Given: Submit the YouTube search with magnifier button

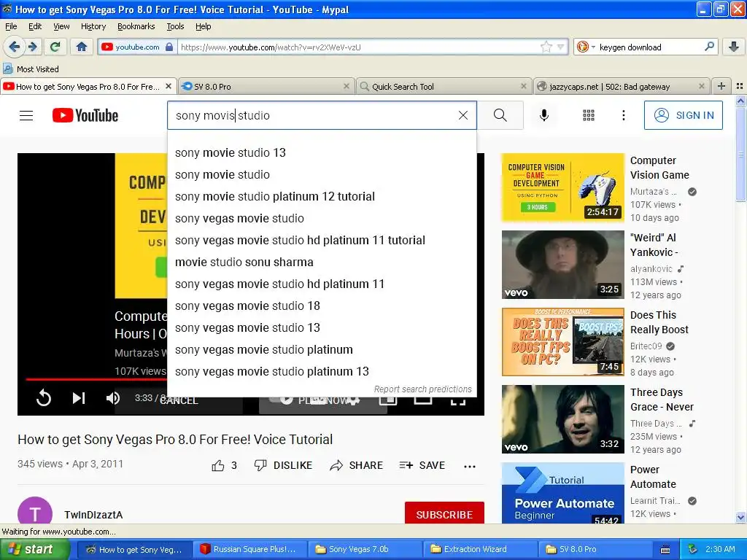Looking at the screenshot, I should (500, 115).
